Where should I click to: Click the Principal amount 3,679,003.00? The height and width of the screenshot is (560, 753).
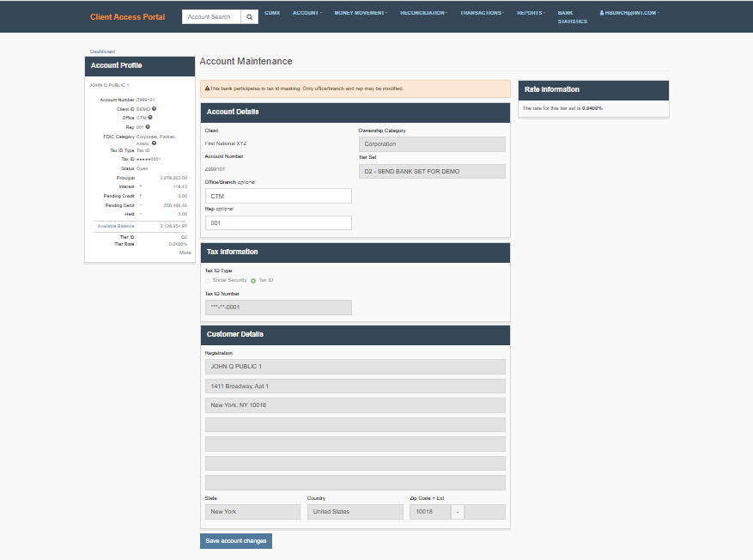pos(173,178)
